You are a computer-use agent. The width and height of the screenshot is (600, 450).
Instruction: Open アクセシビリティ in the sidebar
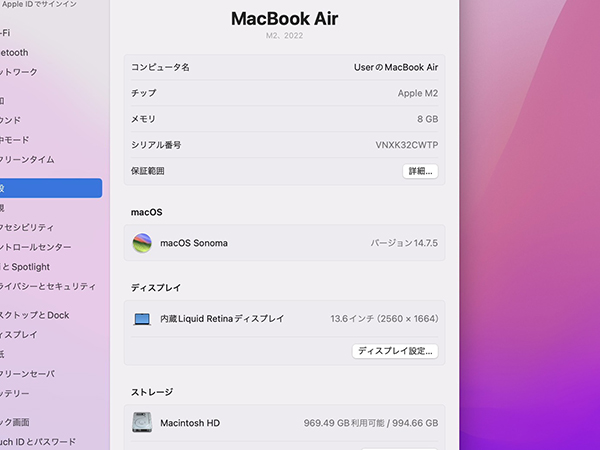click(27, 227)
